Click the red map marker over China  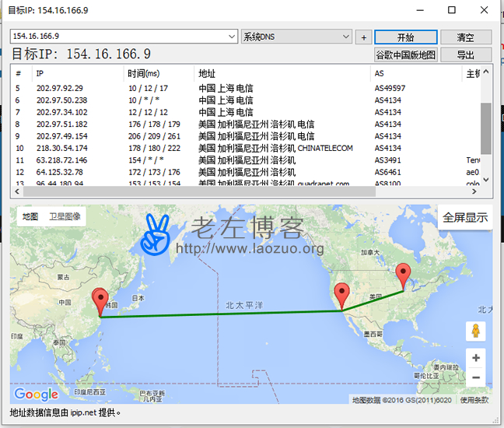[x=100, y=300]
